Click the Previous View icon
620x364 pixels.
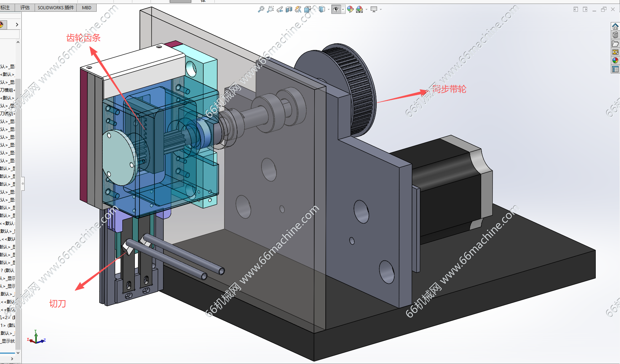tap(280, 9)
